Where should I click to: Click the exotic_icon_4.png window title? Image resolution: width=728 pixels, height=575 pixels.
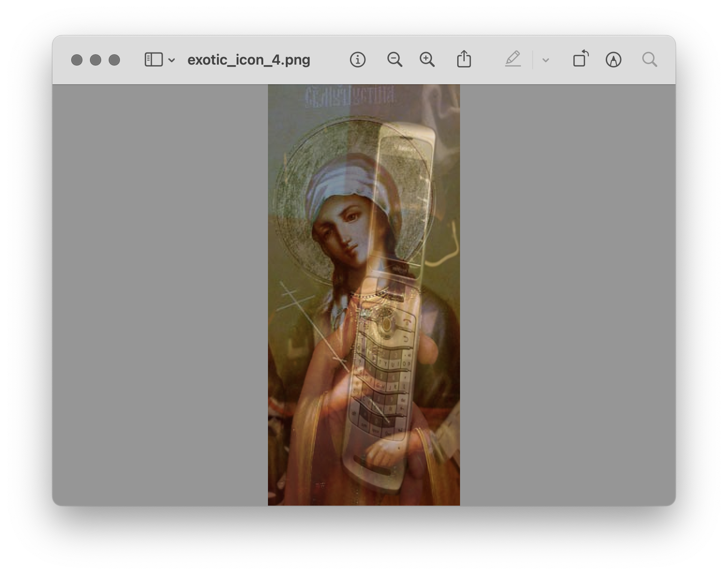249,60
